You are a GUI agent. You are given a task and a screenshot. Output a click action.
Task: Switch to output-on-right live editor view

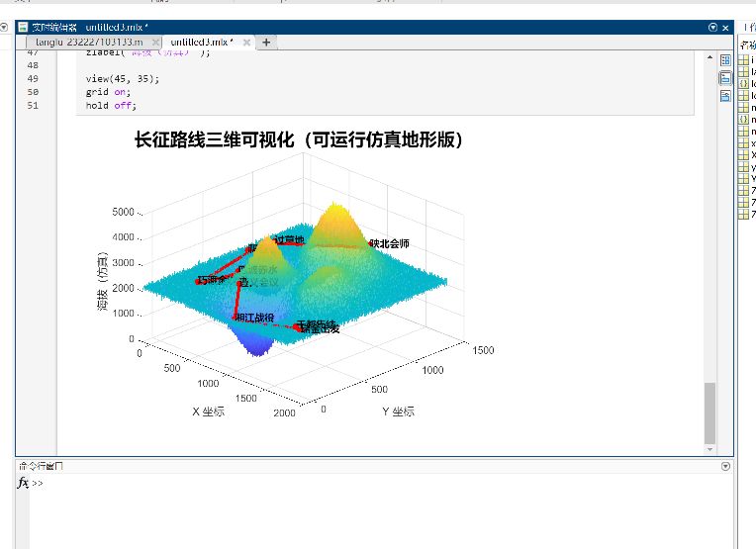pyautogui.click(x=725, y=59)
